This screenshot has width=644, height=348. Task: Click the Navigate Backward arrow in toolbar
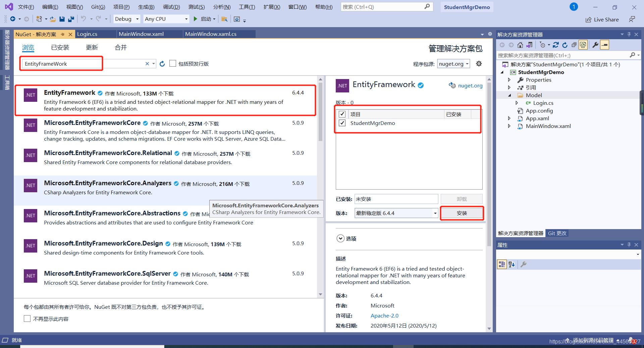click(x=13, y=19)
